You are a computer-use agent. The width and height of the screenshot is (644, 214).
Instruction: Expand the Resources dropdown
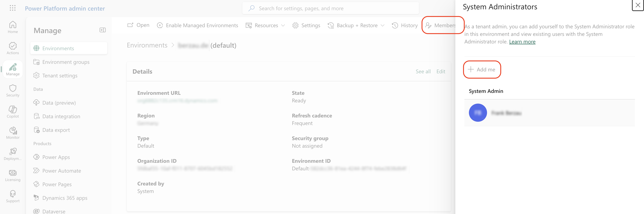[x=265, y=26]
